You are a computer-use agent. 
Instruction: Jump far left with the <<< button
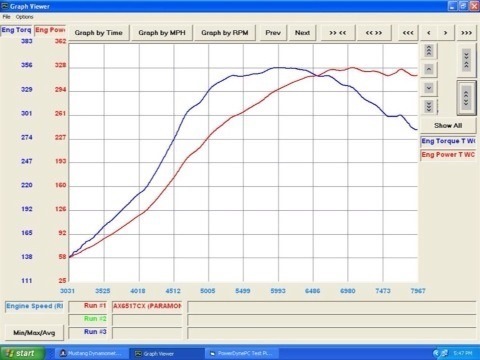click(x=408, y=33)
